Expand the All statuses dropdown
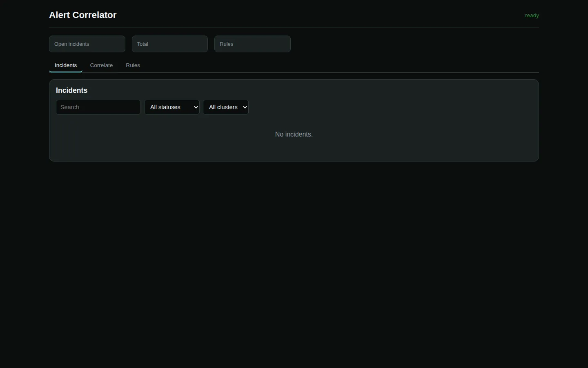 click(172, 107)
